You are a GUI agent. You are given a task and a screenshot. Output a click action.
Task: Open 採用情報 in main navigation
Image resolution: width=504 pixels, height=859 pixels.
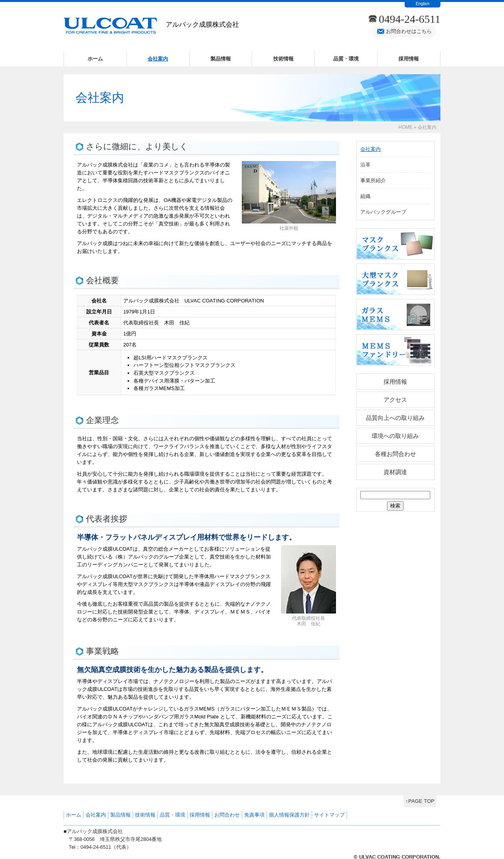point(409,59)
